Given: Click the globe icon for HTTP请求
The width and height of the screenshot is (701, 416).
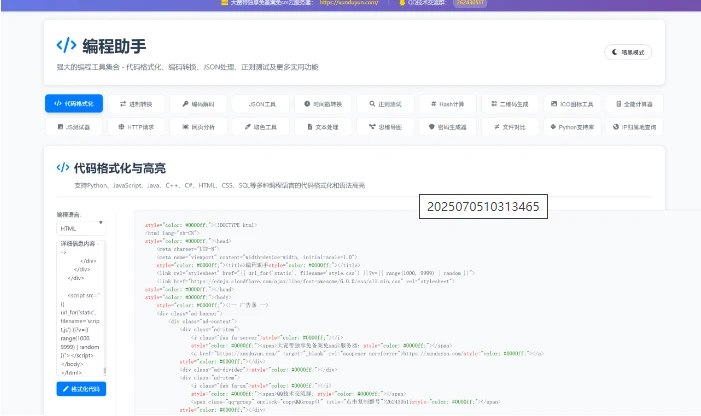Looking at the screenshot, I should tap(121, 127).
